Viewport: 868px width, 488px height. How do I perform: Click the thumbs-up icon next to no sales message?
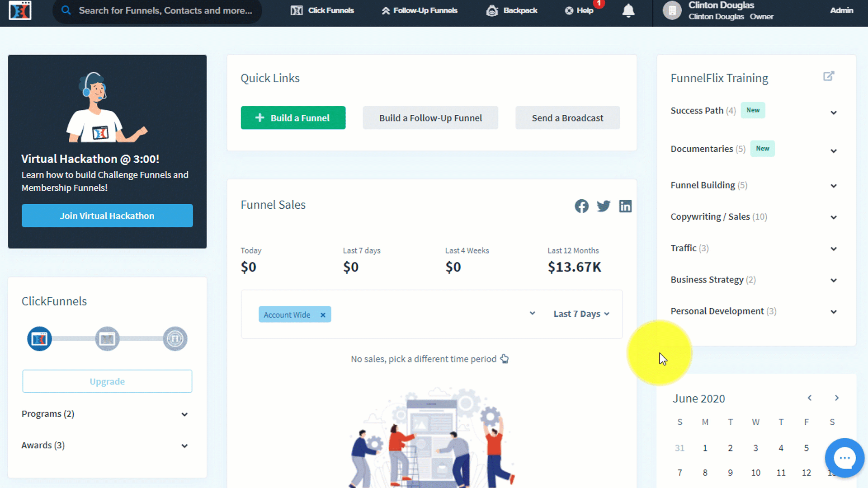[505, 358]
